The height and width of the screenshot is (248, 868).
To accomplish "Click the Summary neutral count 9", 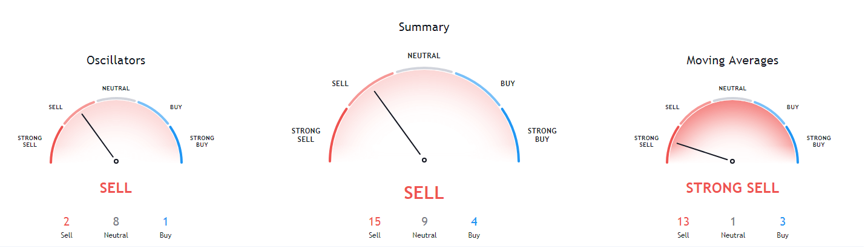I will point(424,222).
